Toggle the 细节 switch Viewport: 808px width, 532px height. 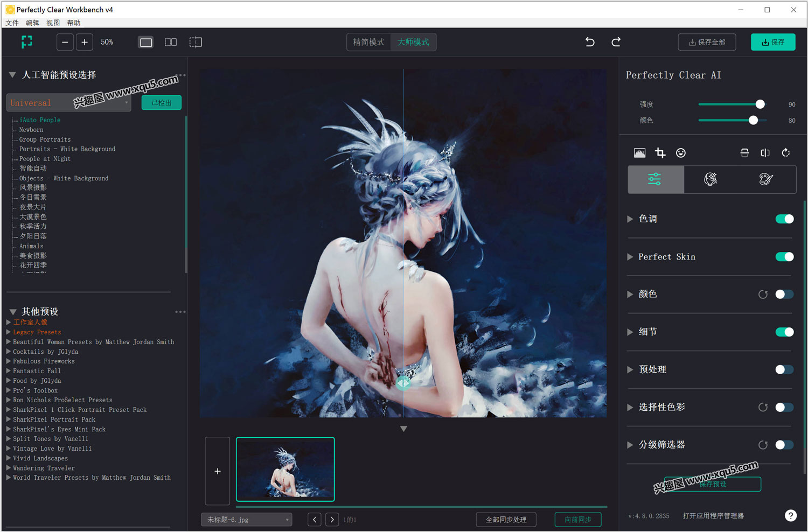coord(784,332)
